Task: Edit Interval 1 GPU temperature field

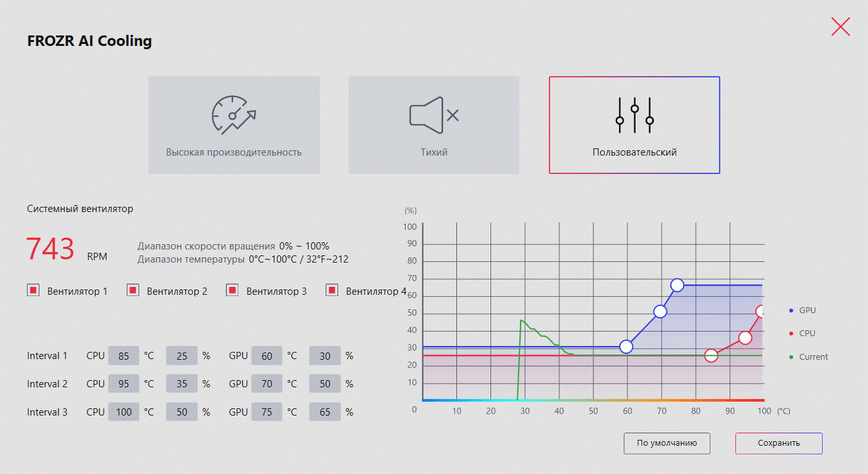Action: (267, 356)
